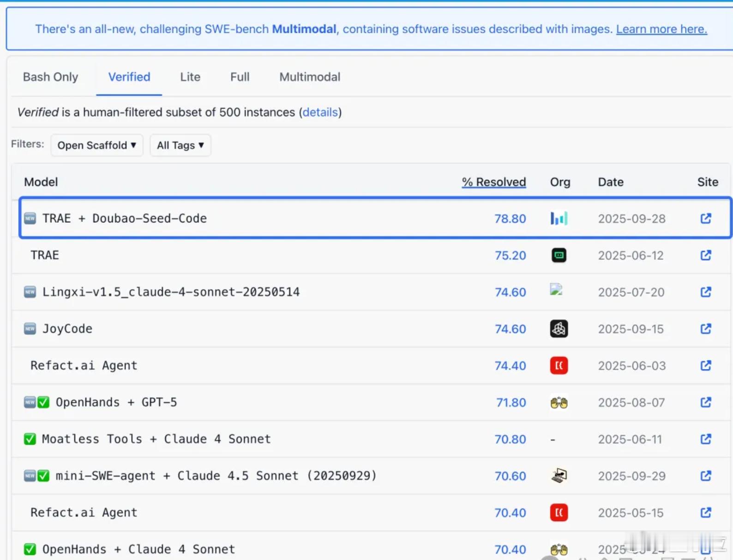
Task: Click the 70.60 resolved score
Action: (x=510, y=476)
